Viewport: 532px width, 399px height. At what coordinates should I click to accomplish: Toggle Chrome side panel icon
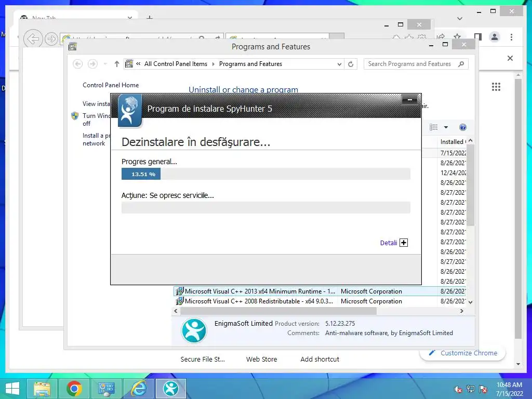pos(478,37)
